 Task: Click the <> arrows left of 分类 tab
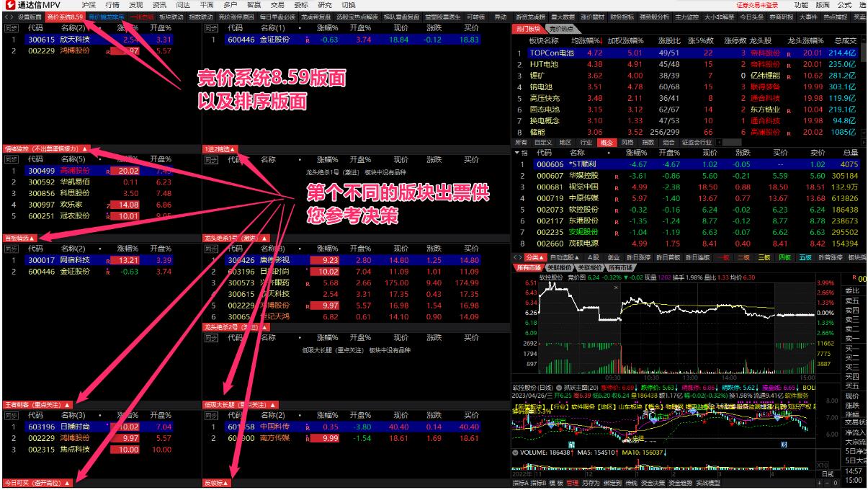517,257
